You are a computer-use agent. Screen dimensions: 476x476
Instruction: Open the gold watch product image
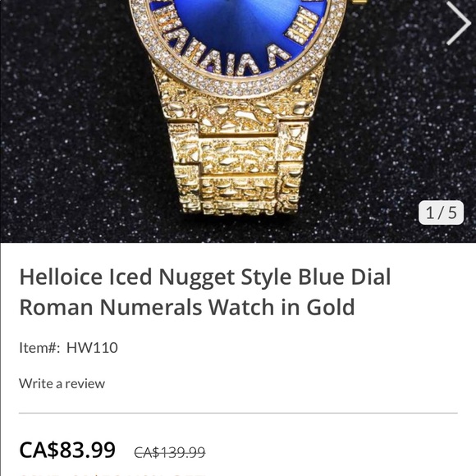pos(238,121)
